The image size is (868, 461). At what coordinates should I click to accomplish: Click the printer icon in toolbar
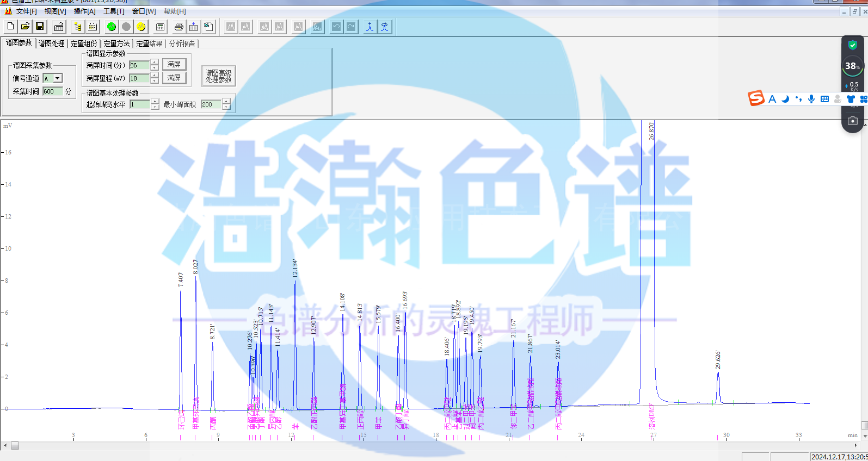point(178,27)
